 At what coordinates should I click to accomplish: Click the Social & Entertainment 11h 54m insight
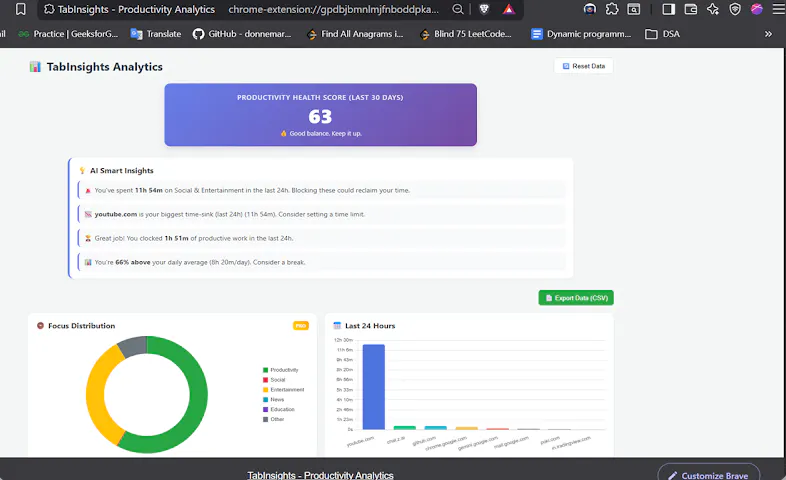point(322,190)
